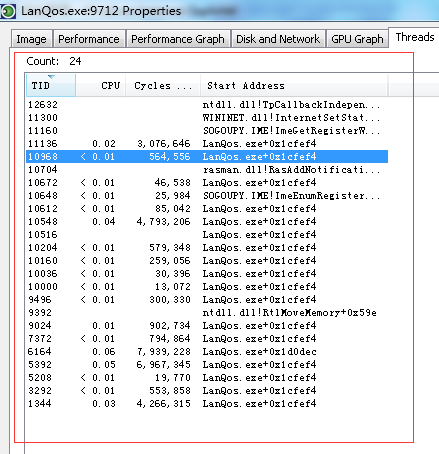Sort by the CPU column header
This screenshot has height=454, width=439.
click(101, 86)
